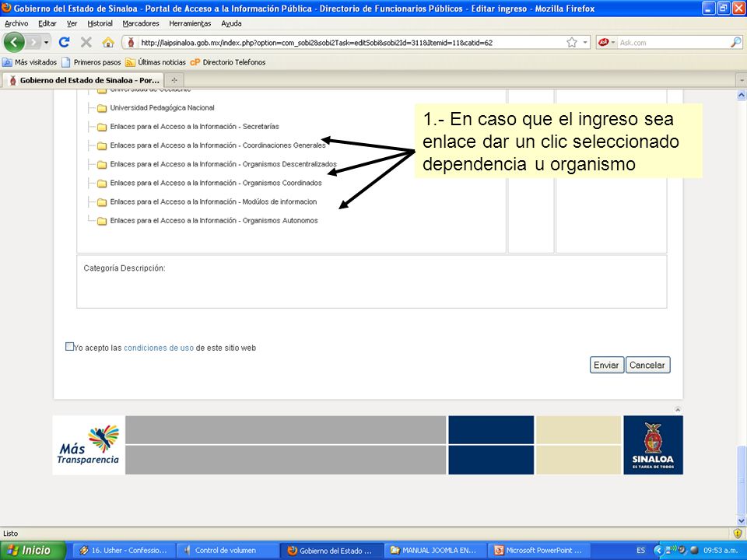
Task: Click the Cancelar button
Action: (647, 365)
